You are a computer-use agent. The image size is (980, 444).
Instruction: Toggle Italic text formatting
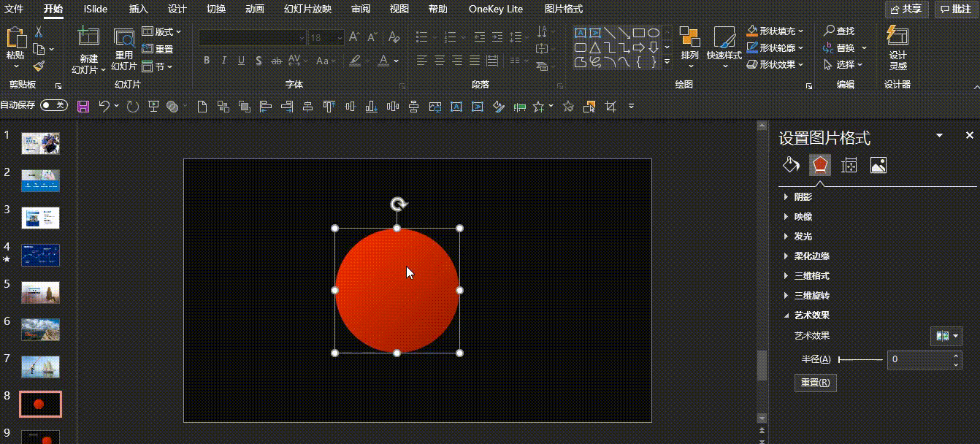[224, 61]
